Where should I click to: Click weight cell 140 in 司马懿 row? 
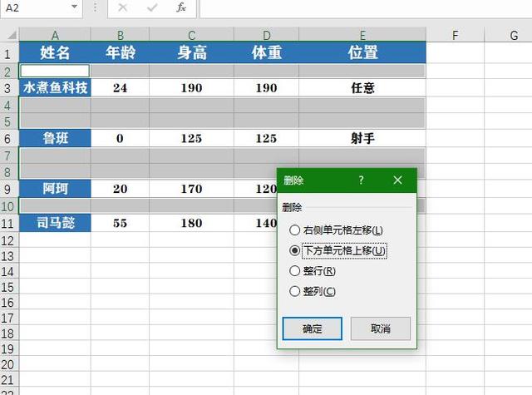point(256,223)
